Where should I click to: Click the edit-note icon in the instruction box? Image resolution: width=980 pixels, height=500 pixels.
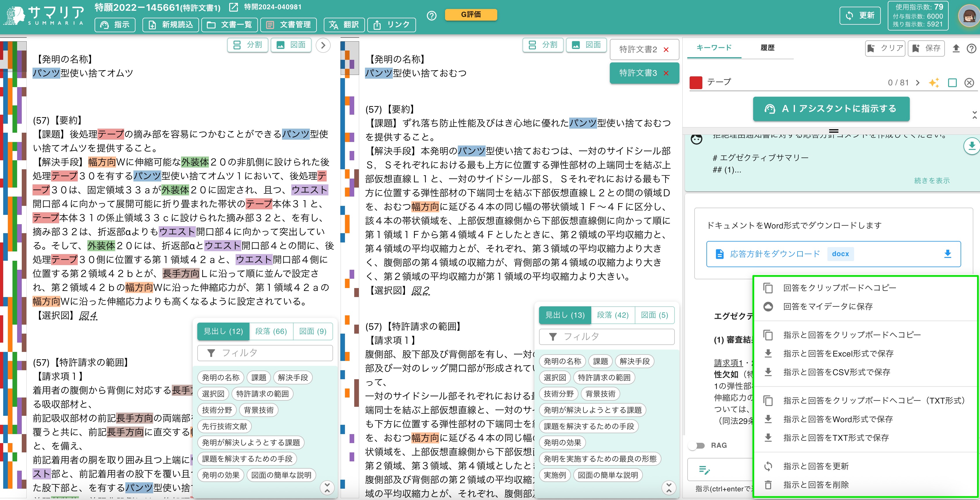[704, 470]
